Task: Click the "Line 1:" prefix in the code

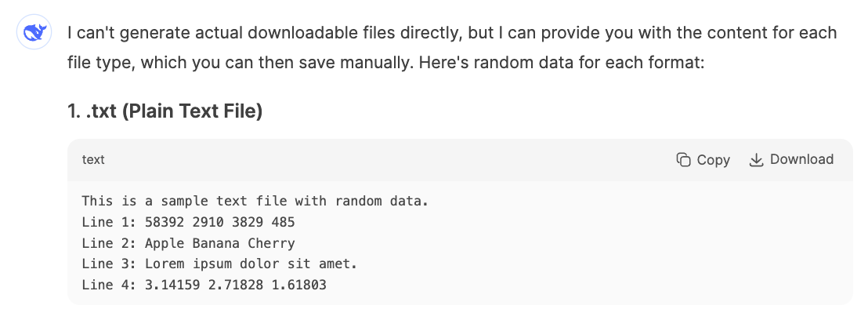Action: (x=109, y=223)
